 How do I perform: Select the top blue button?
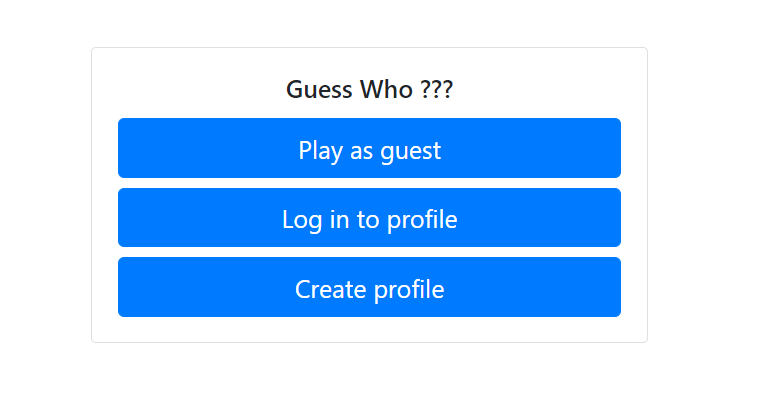pyautogui.click(x=369, y=148)
